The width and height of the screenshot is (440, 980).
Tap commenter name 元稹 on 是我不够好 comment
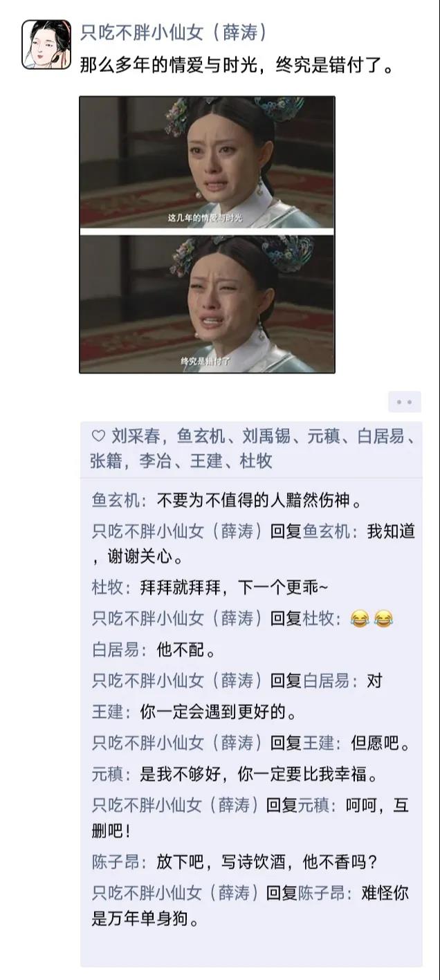(x=107, y=775)
